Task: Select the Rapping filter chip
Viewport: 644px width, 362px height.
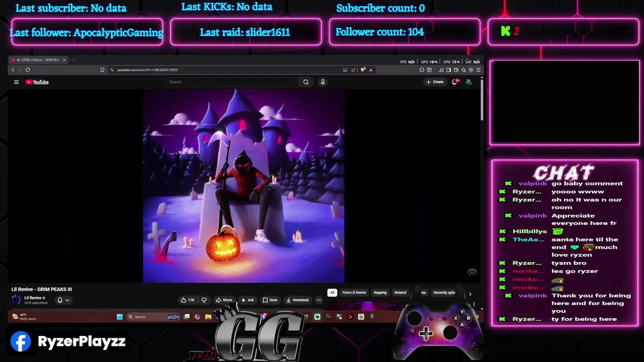Action: click(380, 293)
